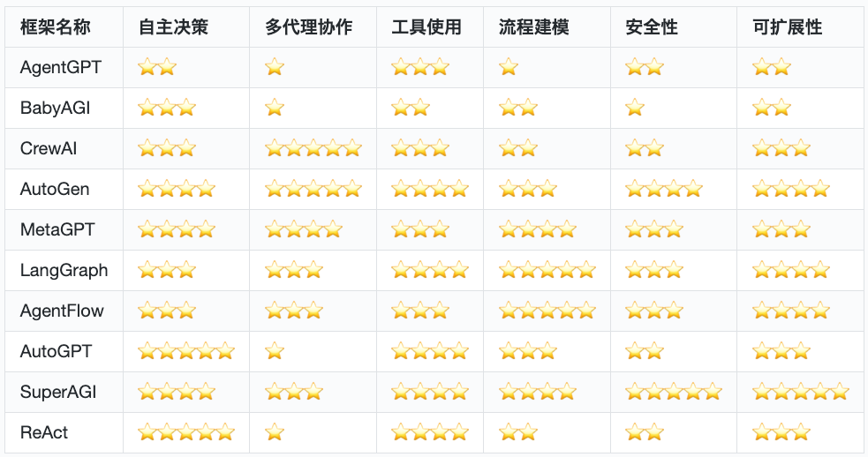The width and height of the screenshot is (868, 457).
Task: Click the 自主决策 column header
Action: click(x=173, y=27)
